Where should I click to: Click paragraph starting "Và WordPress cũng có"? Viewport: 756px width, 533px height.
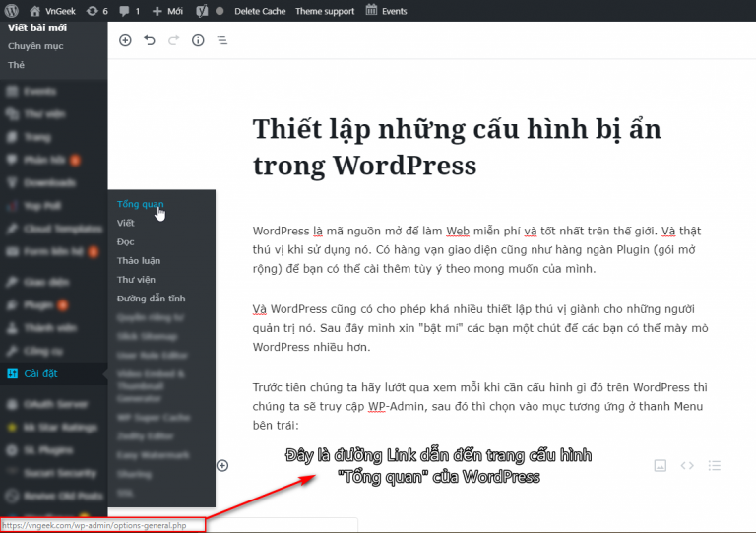[x=480, y=328]
